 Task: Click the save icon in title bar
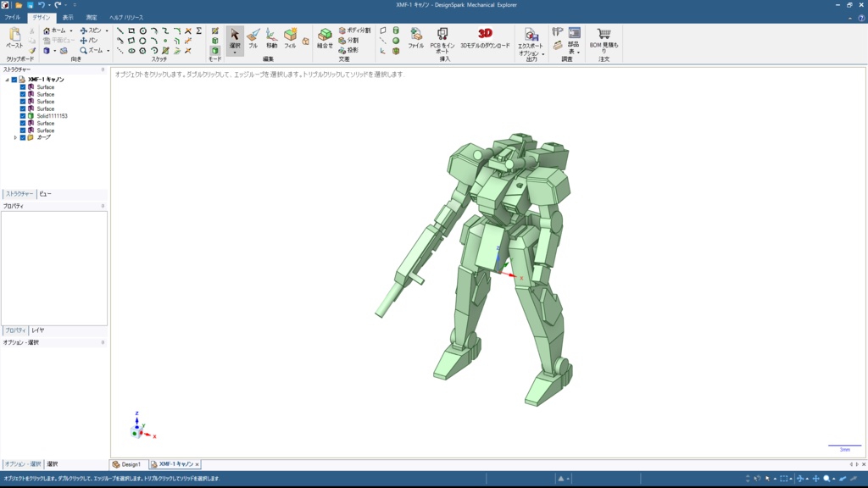click(x=30, y=5)
